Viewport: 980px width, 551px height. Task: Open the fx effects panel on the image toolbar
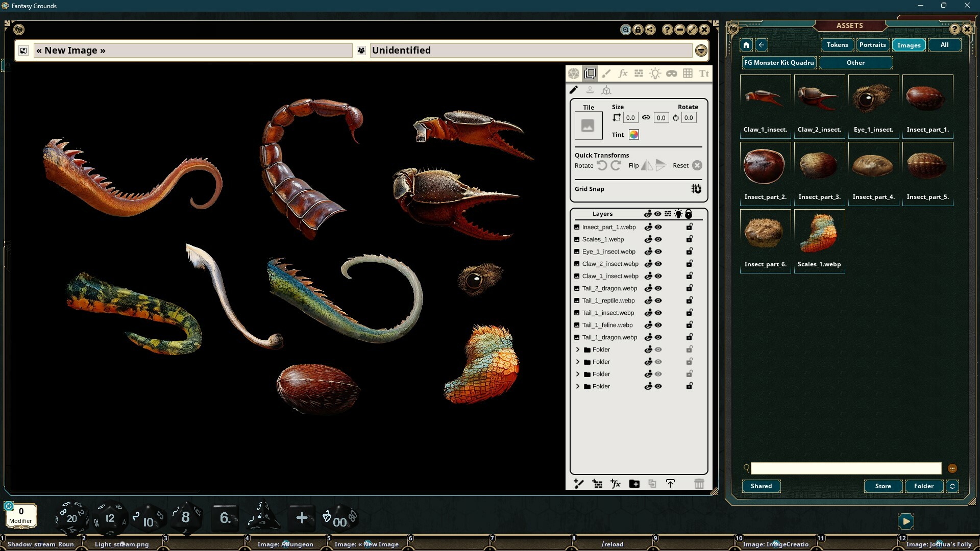click(623, 73)
